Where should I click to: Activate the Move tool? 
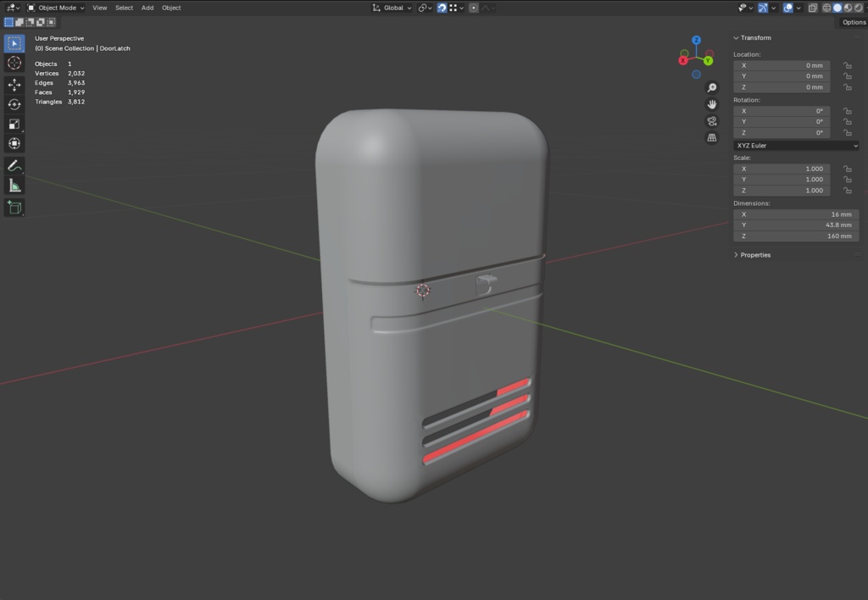(14, 85)
